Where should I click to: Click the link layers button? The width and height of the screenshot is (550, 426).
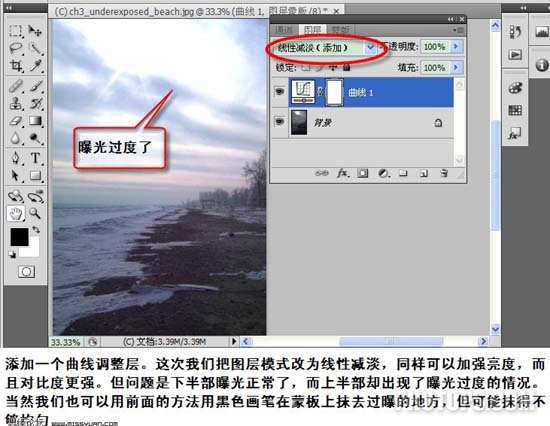[321, 173]
